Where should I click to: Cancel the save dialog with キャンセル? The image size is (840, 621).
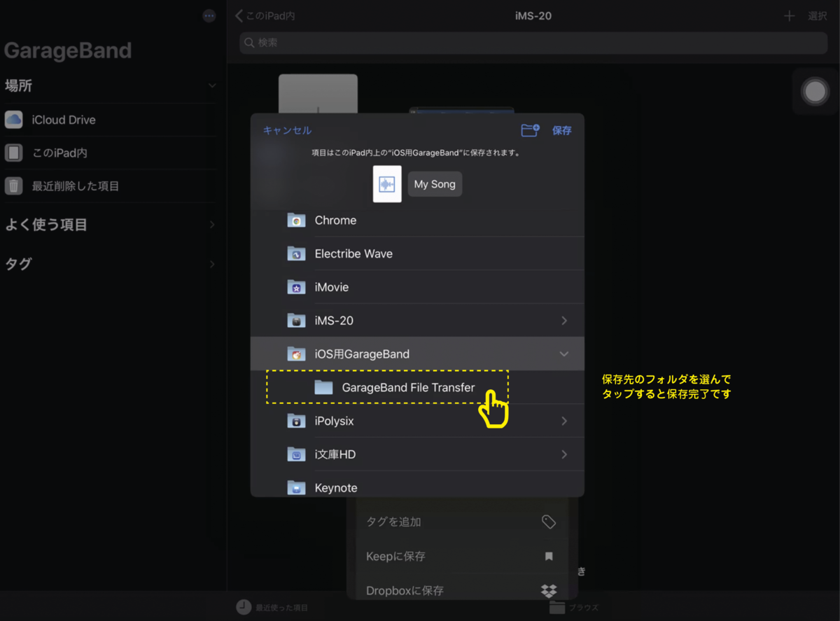(287, 131)
